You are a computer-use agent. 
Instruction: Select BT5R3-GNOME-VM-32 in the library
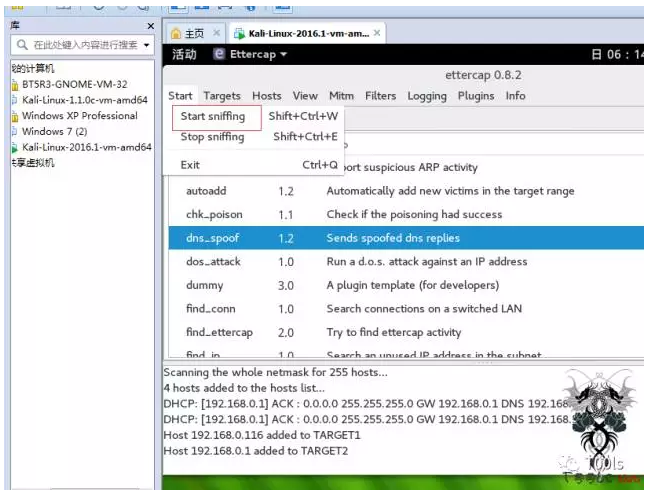tap(74, 84)
